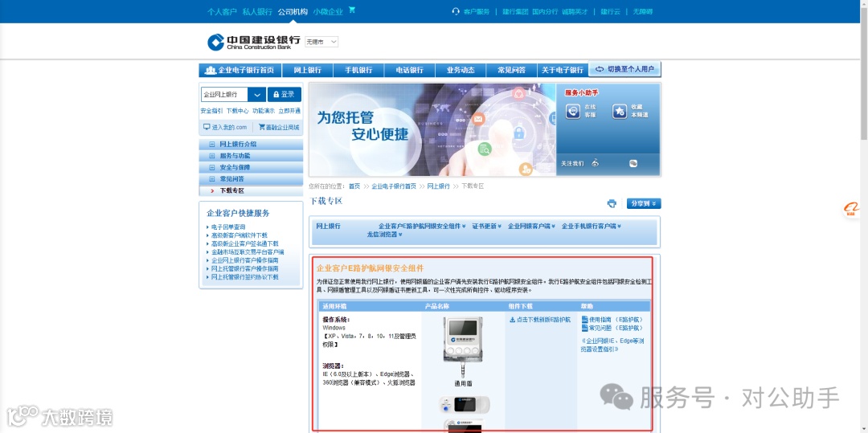The width and height of the screenshot is (868, 433).
Task: Open 网上银行 main navigation tab
Action: [x=308, y=70]
